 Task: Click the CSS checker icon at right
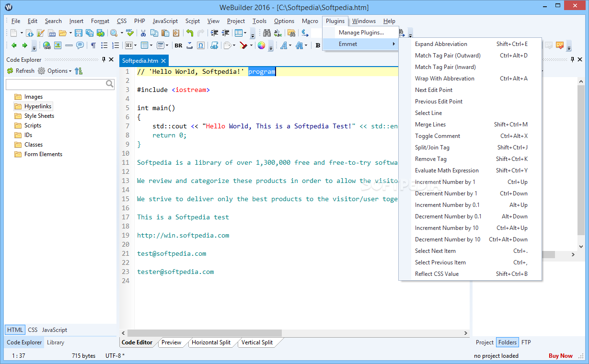[560, 45]
